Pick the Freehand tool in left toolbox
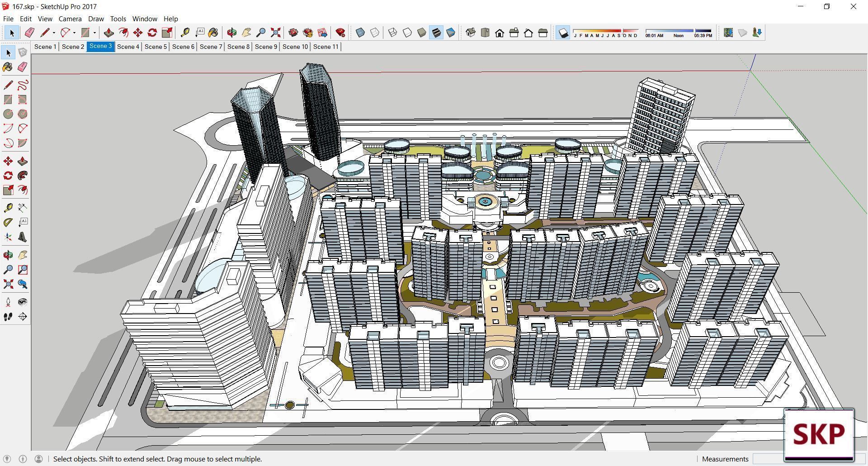The height and width of the screenshot is (466, 868). 23,85
